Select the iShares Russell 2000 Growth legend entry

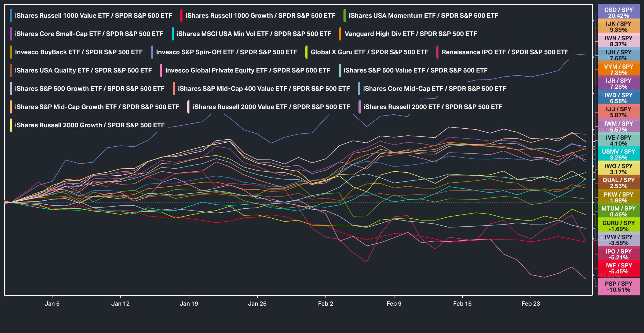(x=90, y=125)
